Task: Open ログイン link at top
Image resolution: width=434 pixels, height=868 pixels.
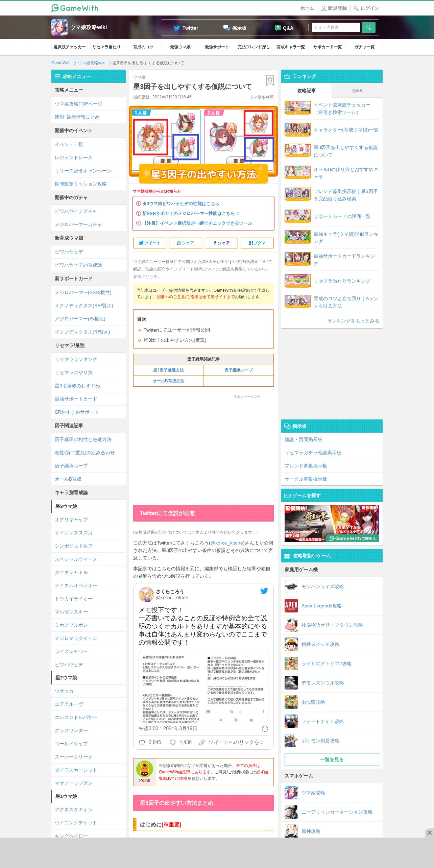Action: [x=366, y=8]
